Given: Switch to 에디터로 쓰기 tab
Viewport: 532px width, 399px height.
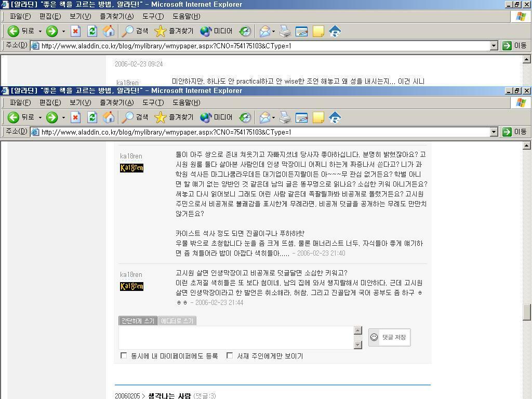Looking at the screenshot, I should point(177,321).
